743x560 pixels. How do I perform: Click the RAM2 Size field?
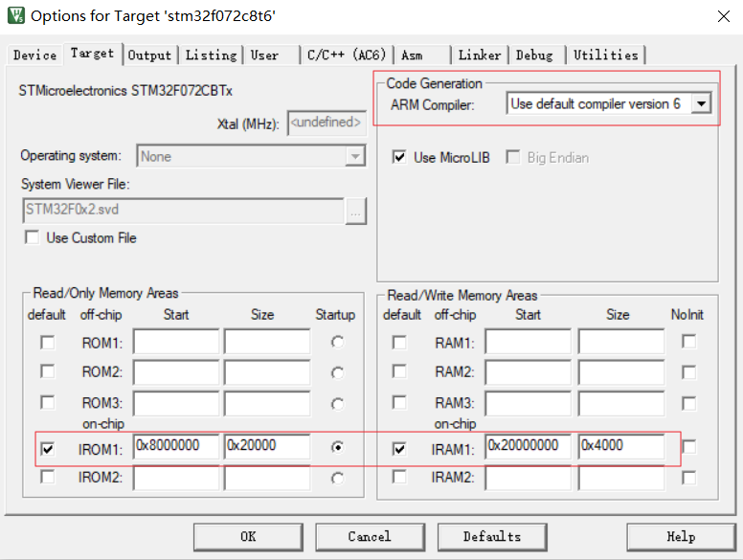coord(621,372)
